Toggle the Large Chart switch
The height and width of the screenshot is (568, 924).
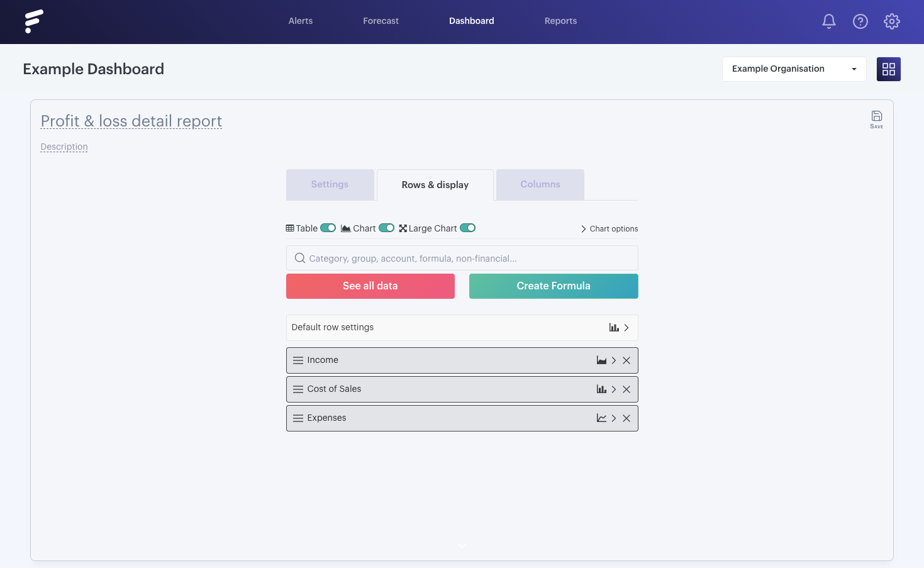468,228
